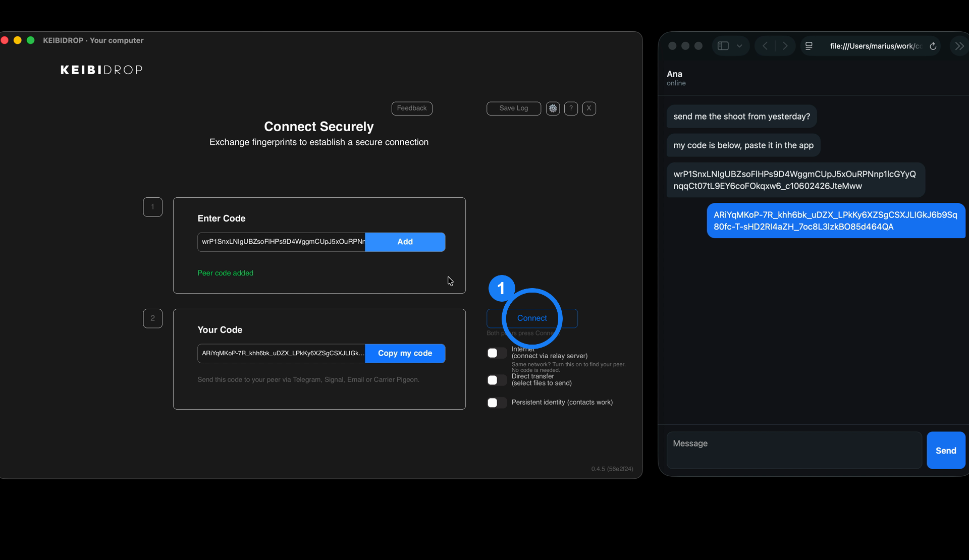Maximize the KeibiDrop window with the green button
Screen dimensions: 969x560
[x=31, y=40]
